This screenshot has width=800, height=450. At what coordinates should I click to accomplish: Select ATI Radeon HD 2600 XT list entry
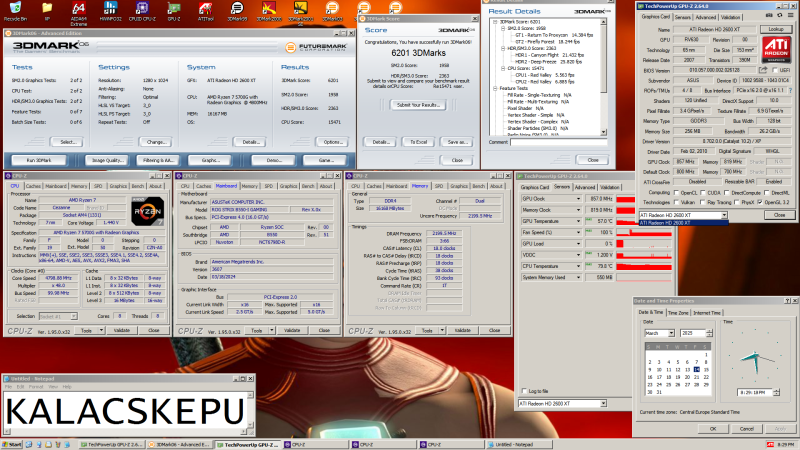pyautogui.click(x=683, y=223)
